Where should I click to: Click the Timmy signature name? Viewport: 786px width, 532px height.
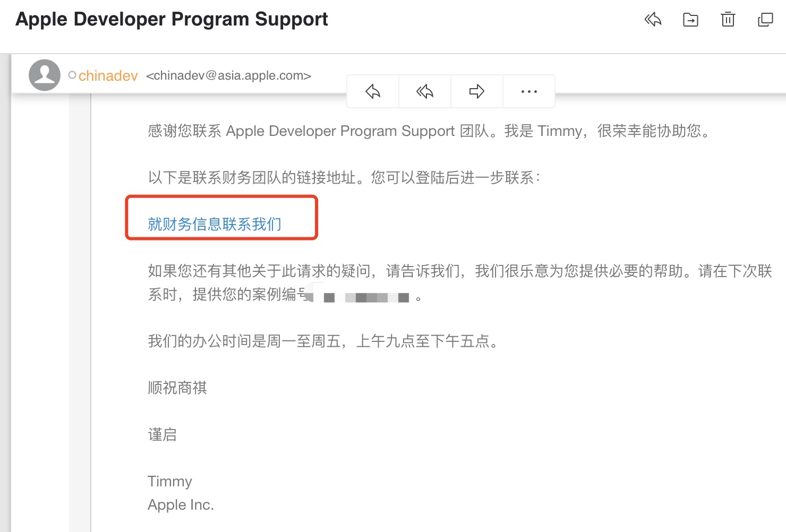(170, 481)
